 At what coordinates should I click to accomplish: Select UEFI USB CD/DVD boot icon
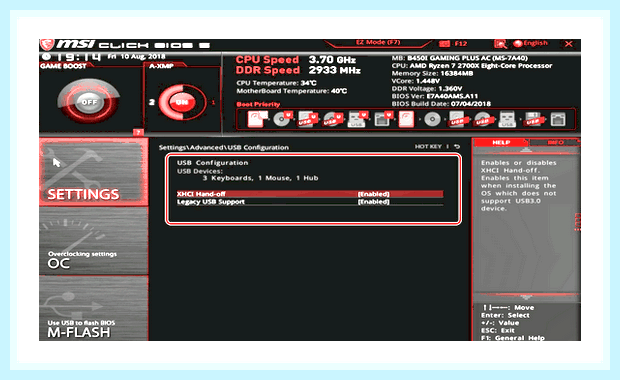333,119
